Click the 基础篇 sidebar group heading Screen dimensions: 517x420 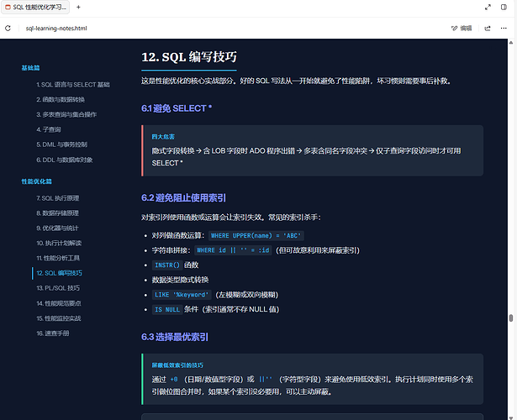tap(30, 68)
